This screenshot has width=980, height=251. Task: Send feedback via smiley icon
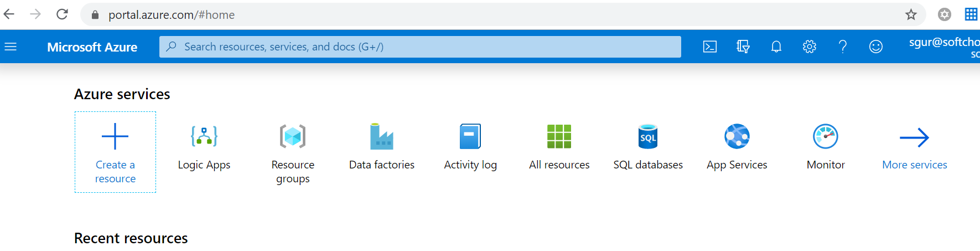point(876,47)
